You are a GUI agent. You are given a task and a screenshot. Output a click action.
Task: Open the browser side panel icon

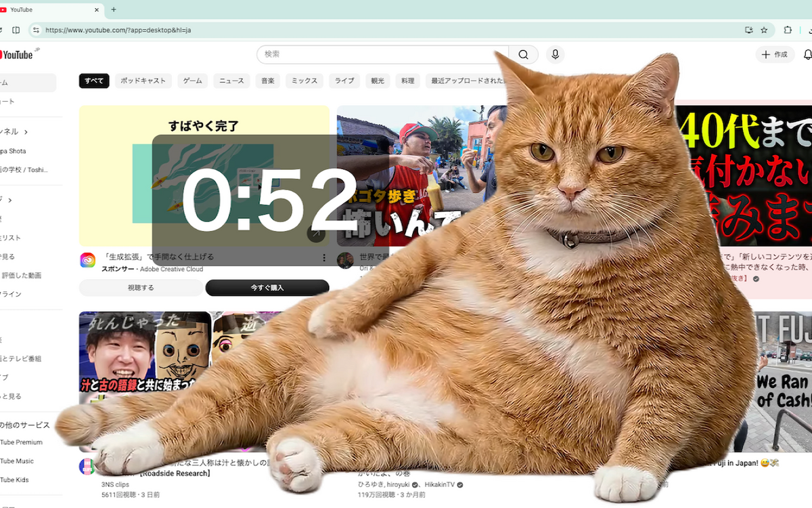click(x=16, y=30)
